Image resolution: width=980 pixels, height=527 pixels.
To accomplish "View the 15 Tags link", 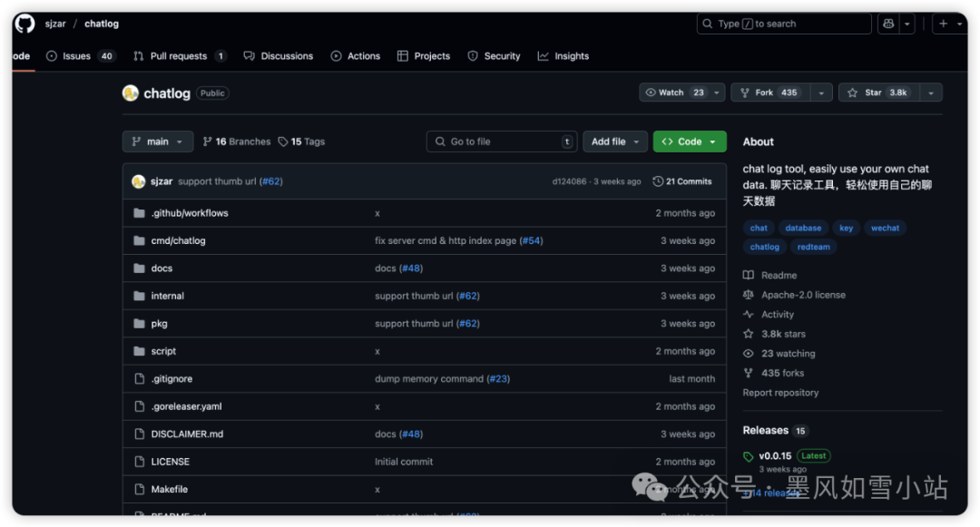I will (x=301, y=142).
